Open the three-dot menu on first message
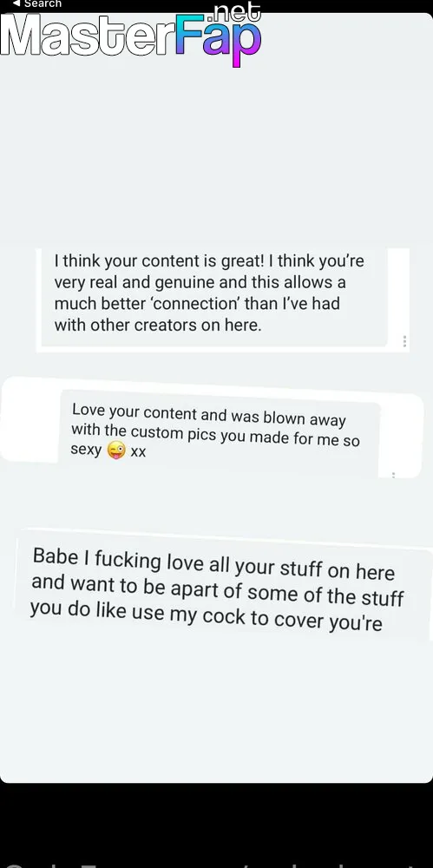The width and height of the screenshot is (433, 868). tap(404, 341)
